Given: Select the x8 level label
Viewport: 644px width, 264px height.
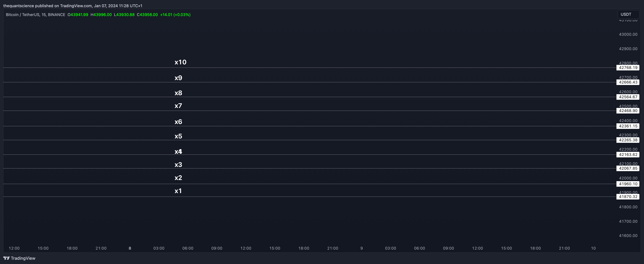Looking at the screenshot, I should 178,93.
